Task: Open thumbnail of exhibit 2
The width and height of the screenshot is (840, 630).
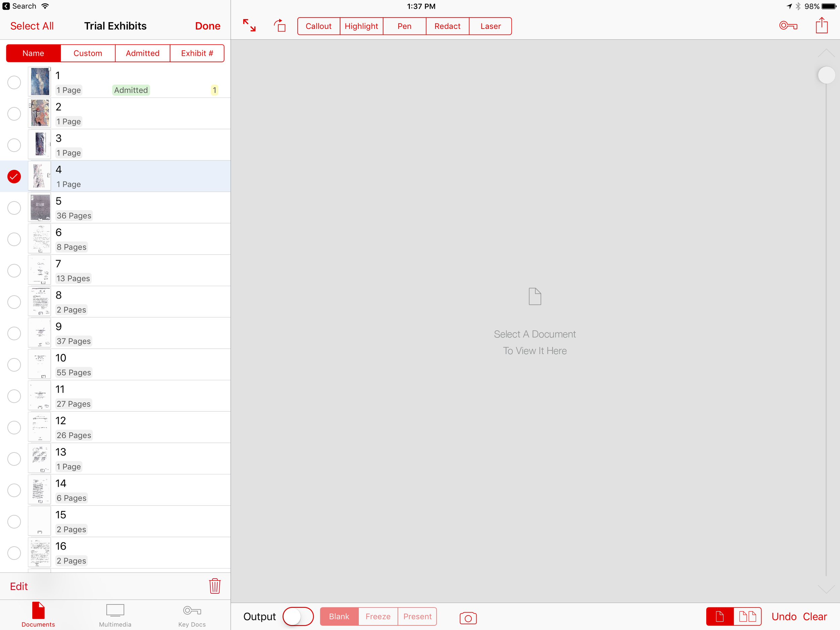Action: [x=40, y=113]
